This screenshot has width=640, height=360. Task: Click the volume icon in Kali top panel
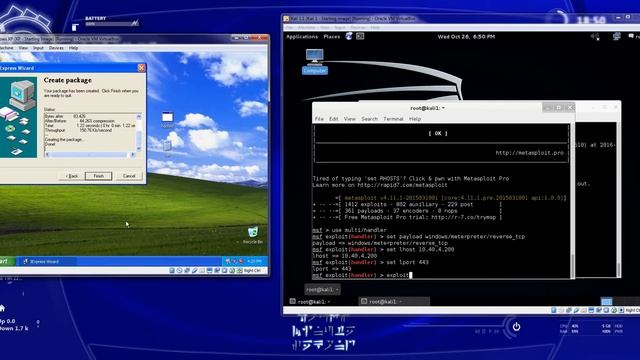595,37
